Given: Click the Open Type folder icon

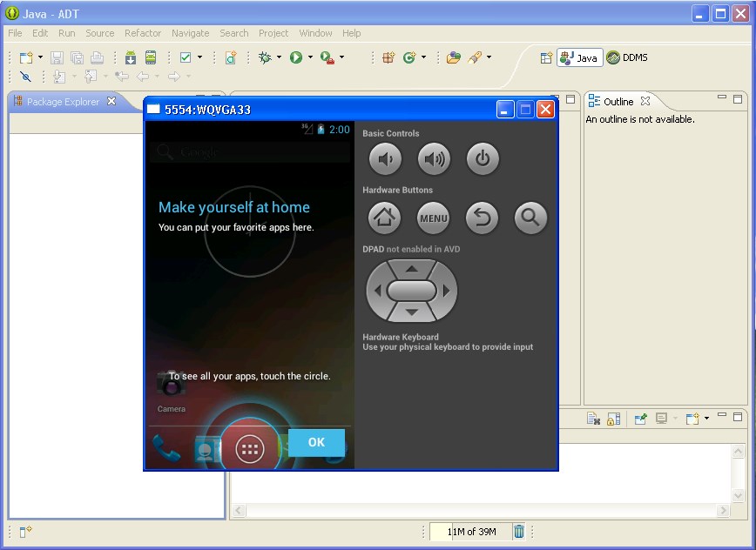Looking at the screenshot, I should pos(454,57).
